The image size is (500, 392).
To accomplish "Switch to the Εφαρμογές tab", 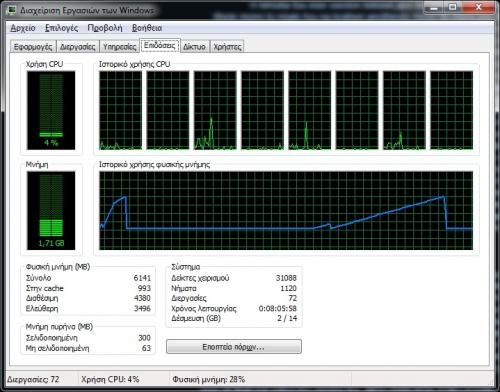I will tap(33, 47).
